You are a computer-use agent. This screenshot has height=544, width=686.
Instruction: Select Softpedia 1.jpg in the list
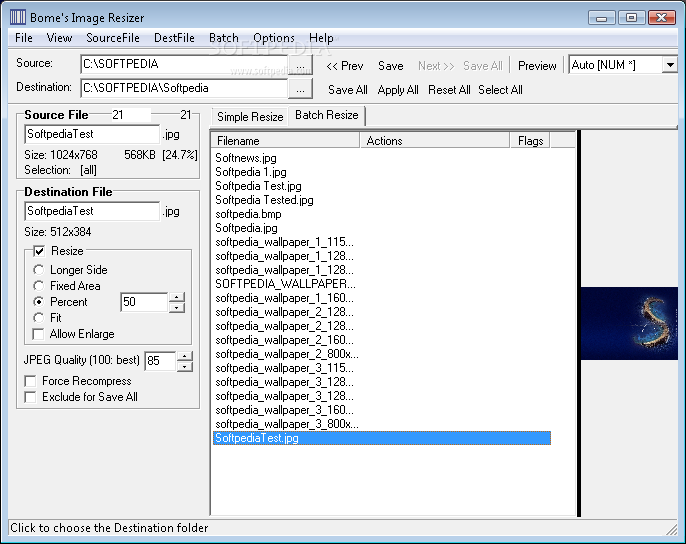tap(251, 172)
